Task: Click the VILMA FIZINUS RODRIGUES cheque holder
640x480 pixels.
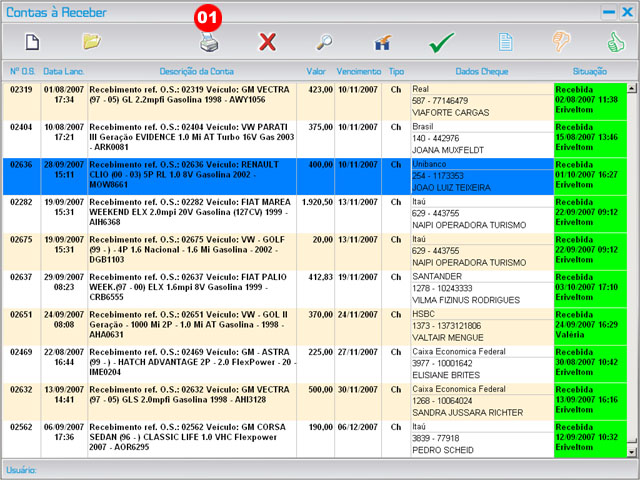Action: click(x=466, y=301)
